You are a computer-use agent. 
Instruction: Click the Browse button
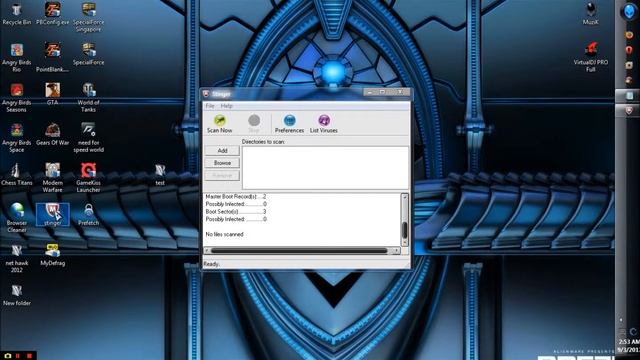pos(222,163)
